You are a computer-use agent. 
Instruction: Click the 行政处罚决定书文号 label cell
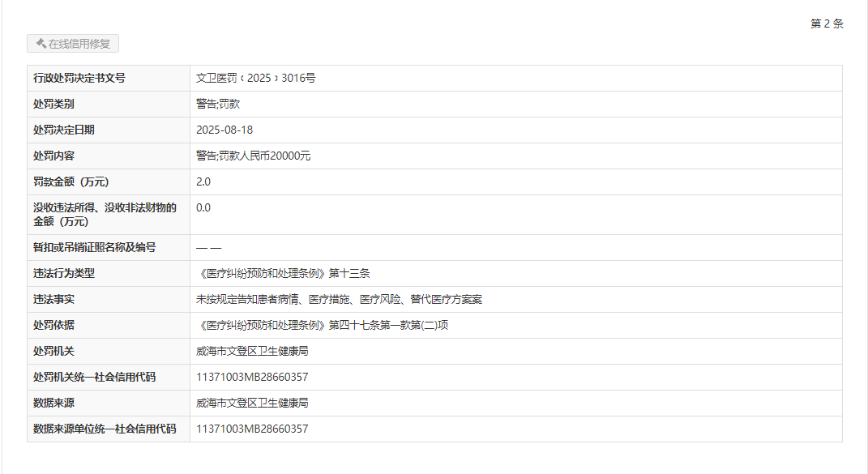(79, 78)
